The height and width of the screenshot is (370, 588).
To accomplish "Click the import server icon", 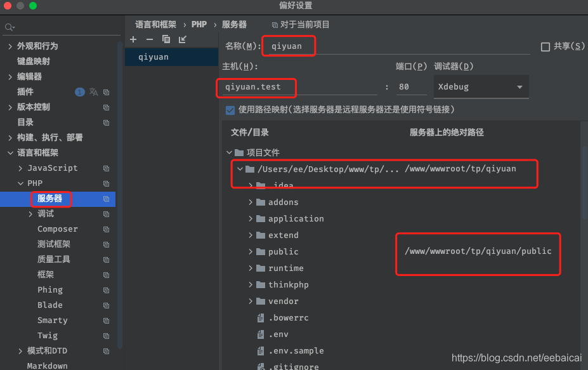I will coord(183,39).
